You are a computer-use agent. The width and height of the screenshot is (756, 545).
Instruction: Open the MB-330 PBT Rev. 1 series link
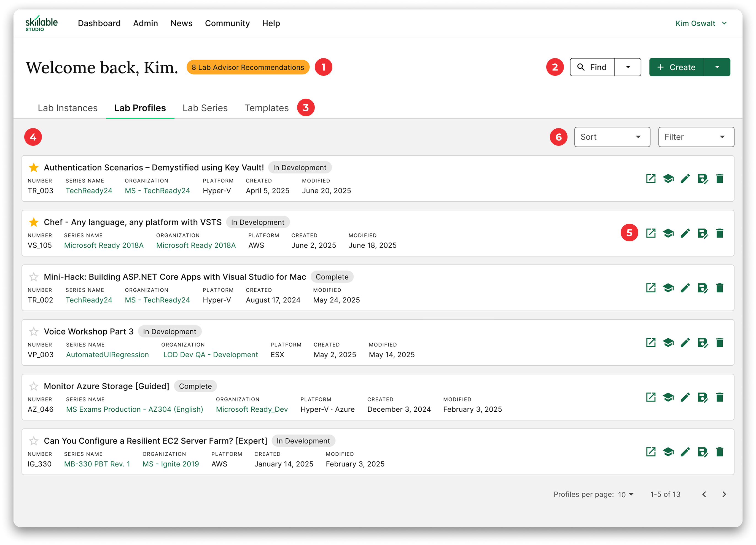[x=97, y=464]
